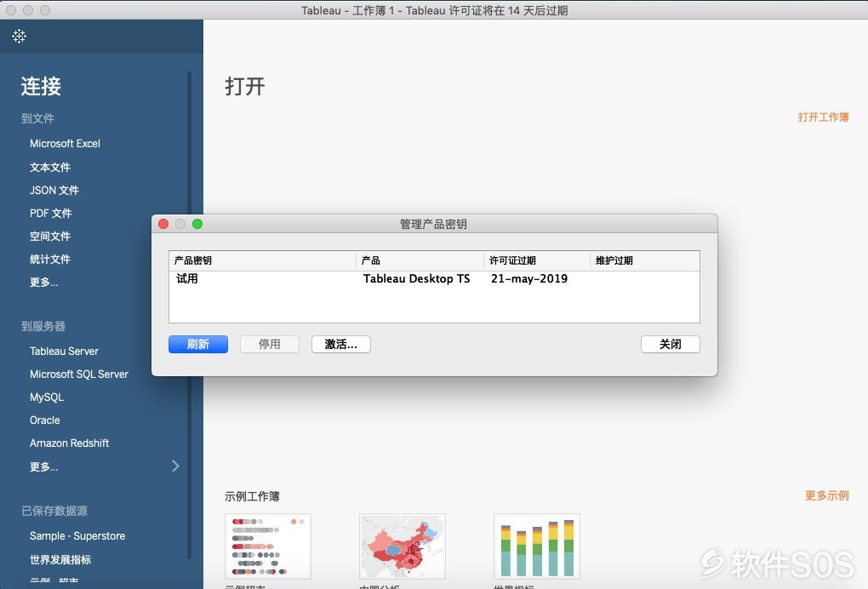Expand server list chevron arrow
Image resolution: width=868 pixels, height=589 pixels.
[175, 466]
